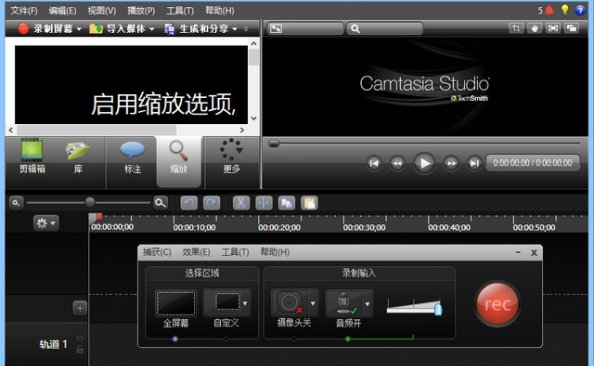Click the detach preview window icon
Image resolution: width=594 pixels, height=366 pixels.
point(571,28)
